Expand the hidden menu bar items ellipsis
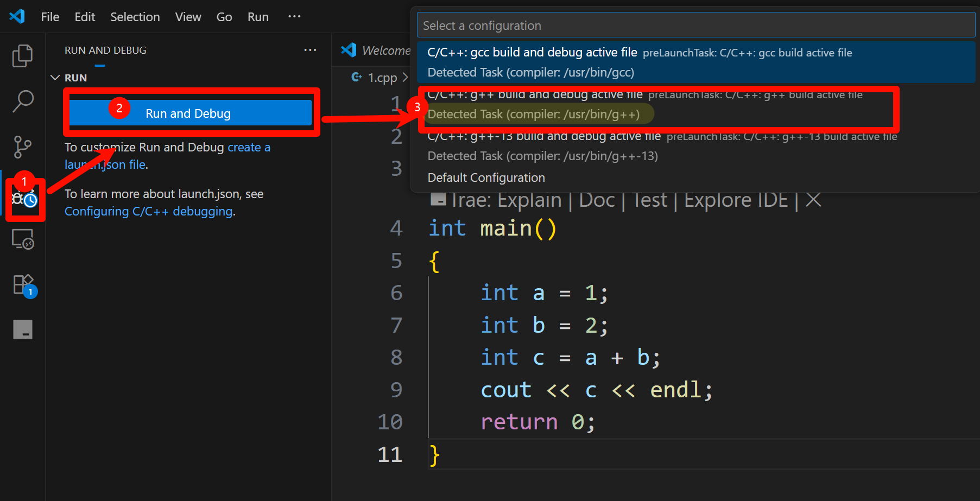 coord(294,16)
